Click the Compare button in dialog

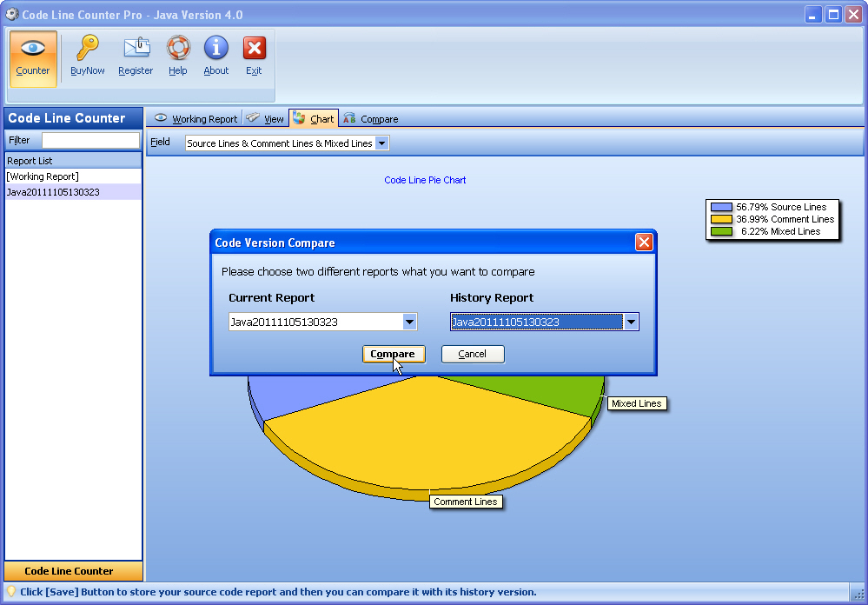point(394,354)
